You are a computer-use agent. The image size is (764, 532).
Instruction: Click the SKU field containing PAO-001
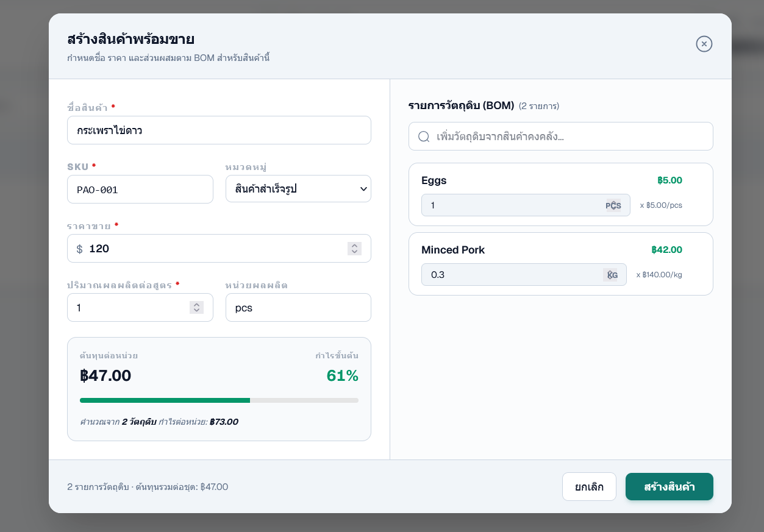[x=140, y=190]
